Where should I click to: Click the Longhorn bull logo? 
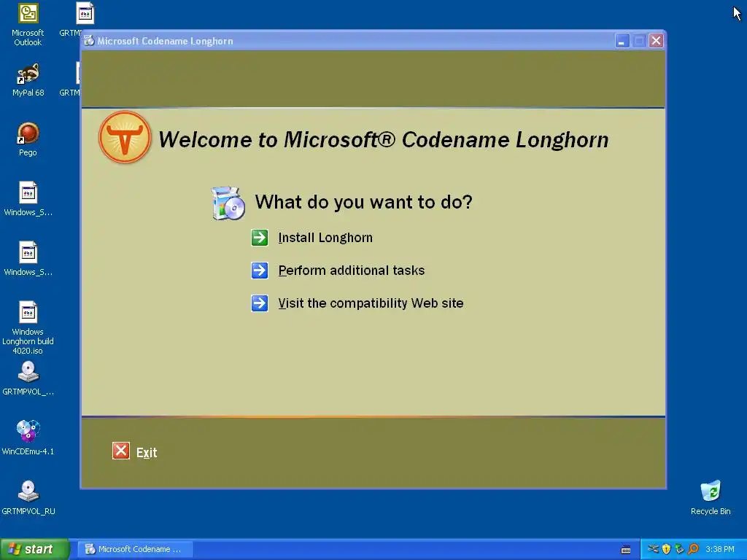coord(125,137)
